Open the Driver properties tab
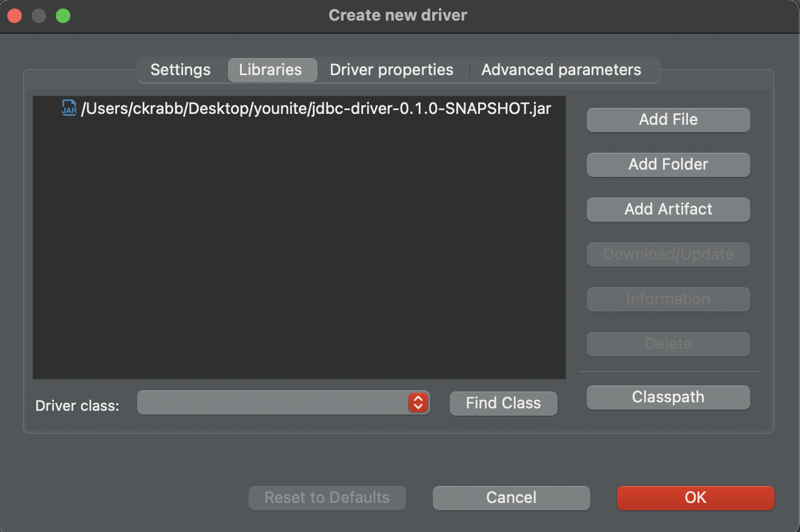800x532 pixels. tap(392, 70)
